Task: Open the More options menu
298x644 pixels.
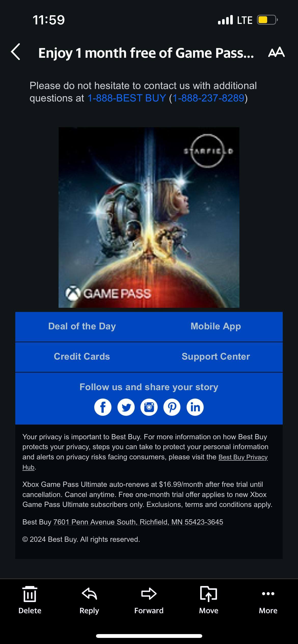Action: (268, 600)
